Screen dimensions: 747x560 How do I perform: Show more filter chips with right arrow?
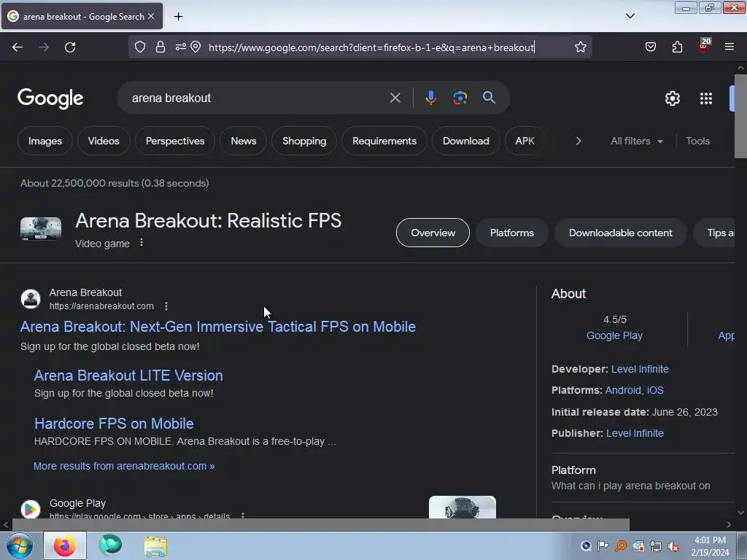coord(578,141)
